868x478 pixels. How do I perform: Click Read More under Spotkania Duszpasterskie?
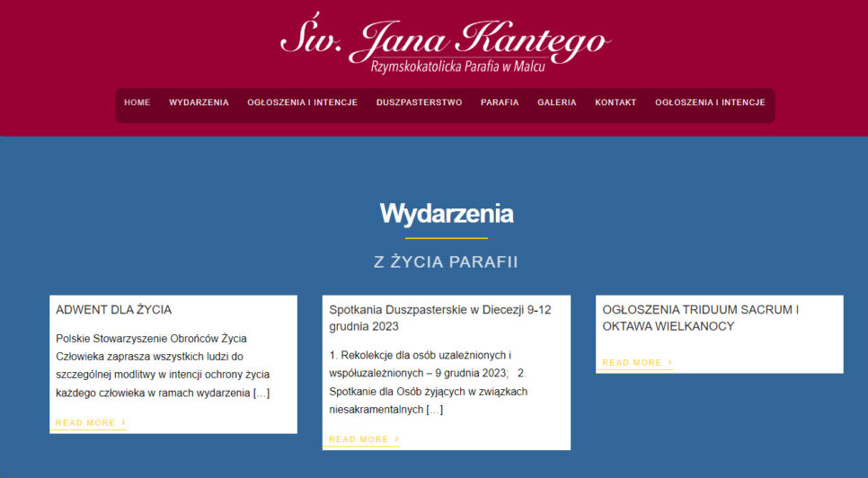click(363, 439)
